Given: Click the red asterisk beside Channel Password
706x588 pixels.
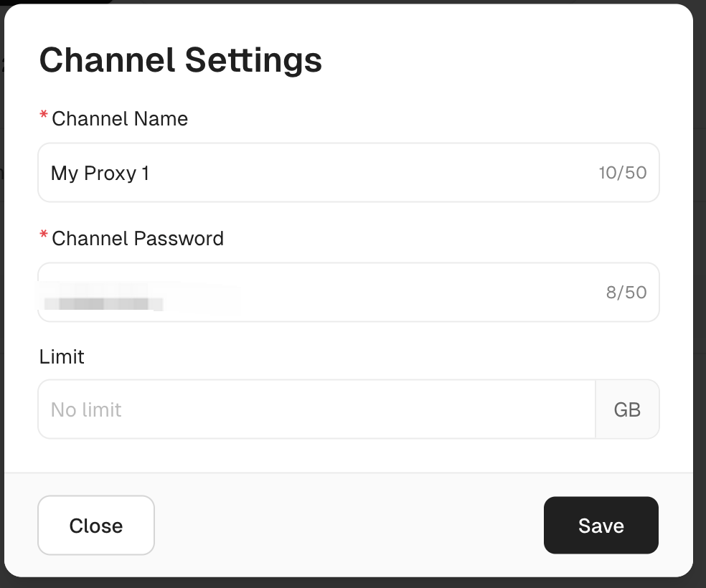Looking at the screenshot, I should (x=44, y=234).
